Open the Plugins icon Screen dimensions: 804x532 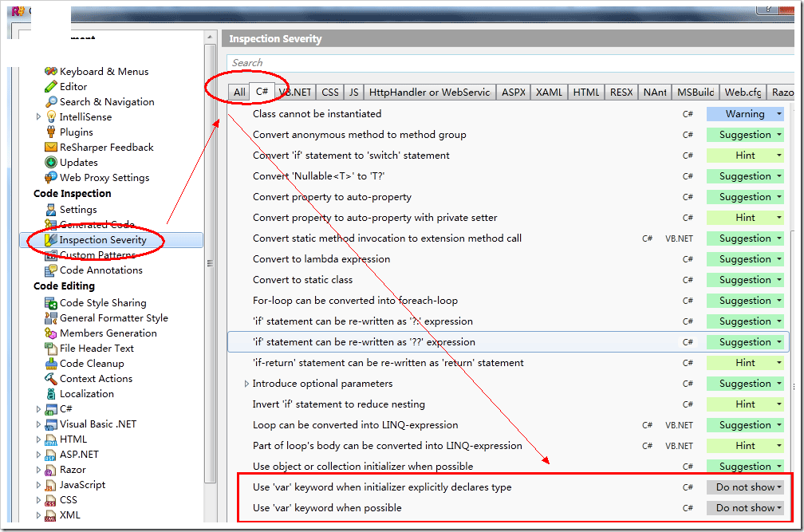[51, 132]
